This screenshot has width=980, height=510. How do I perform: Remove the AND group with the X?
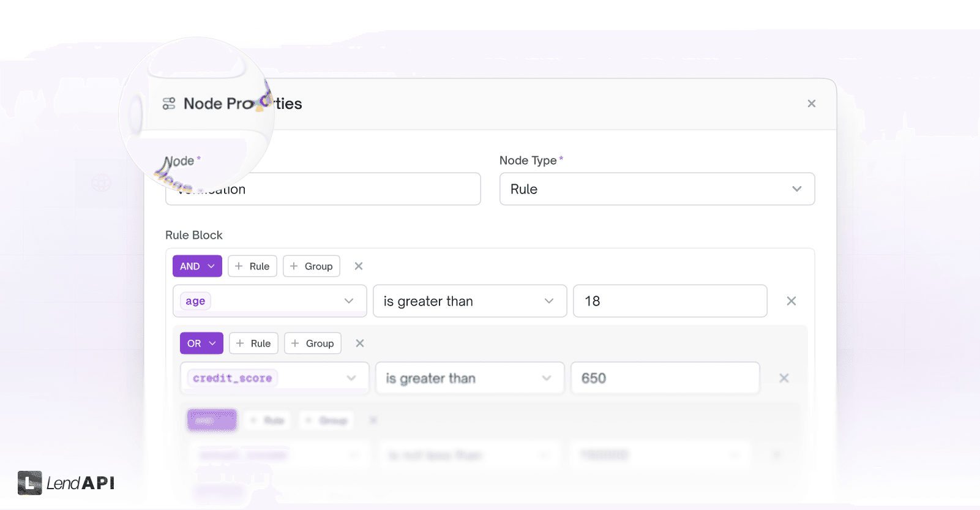click(x=359, y=266)
